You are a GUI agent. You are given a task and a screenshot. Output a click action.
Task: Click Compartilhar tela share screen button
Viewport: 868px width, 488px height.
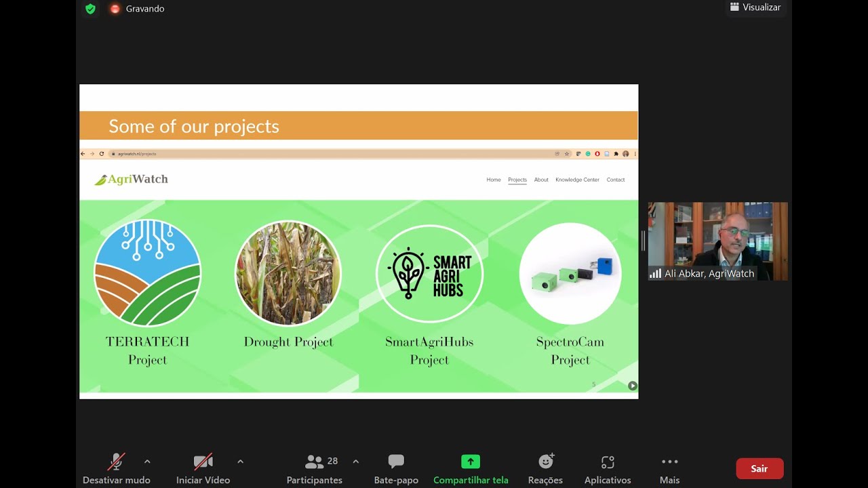point(471,469)
